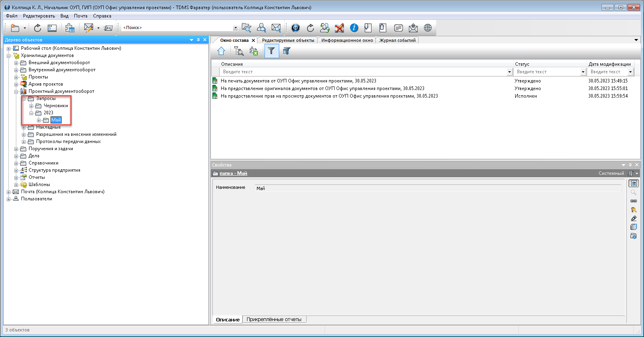Click refresh icon next to Ф logo
644x337 pixels.
pos(310,28)
